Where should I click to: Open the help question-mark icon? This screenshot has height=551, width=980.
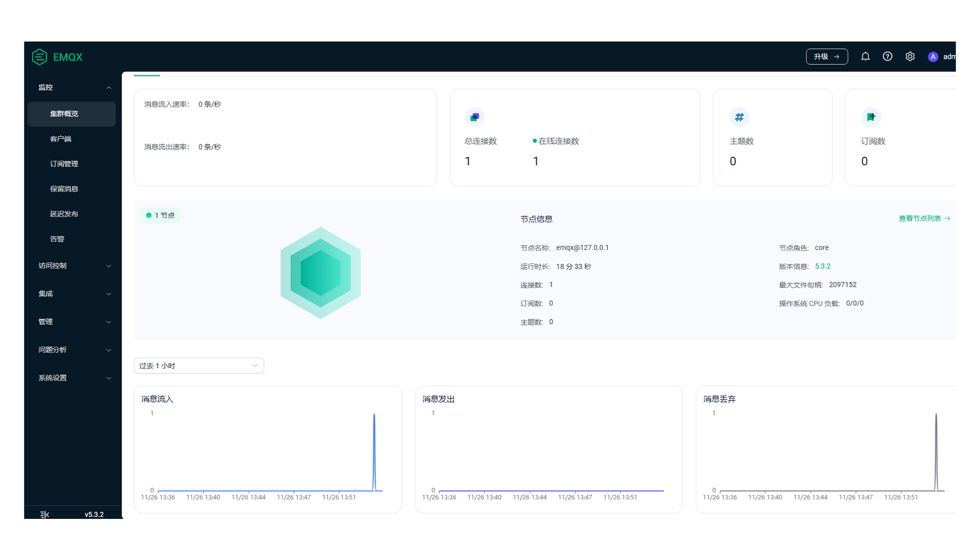[888, 57]
